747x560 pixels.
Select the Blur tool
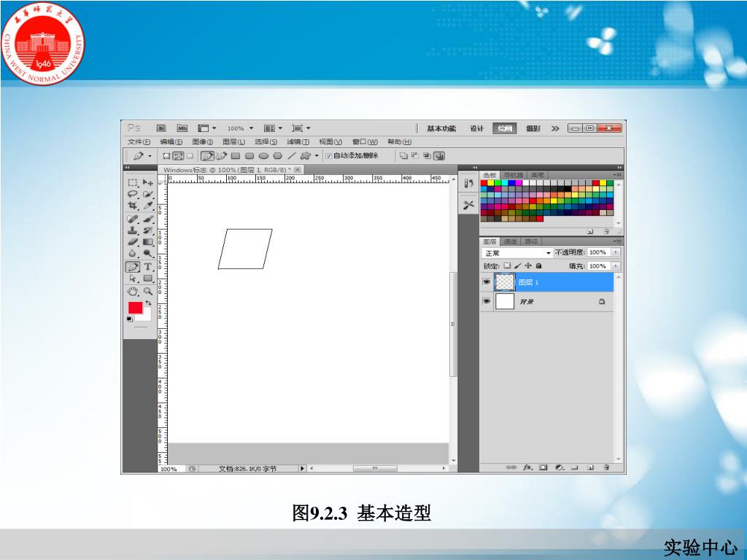point(133,253)
